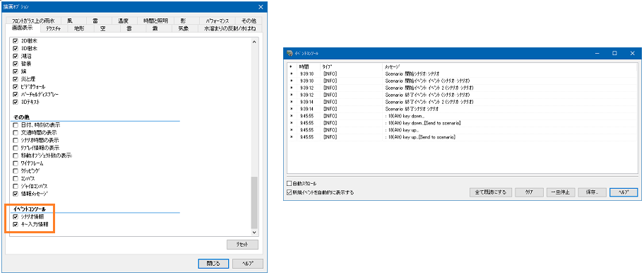Open the 空 tab

(102, 29)
